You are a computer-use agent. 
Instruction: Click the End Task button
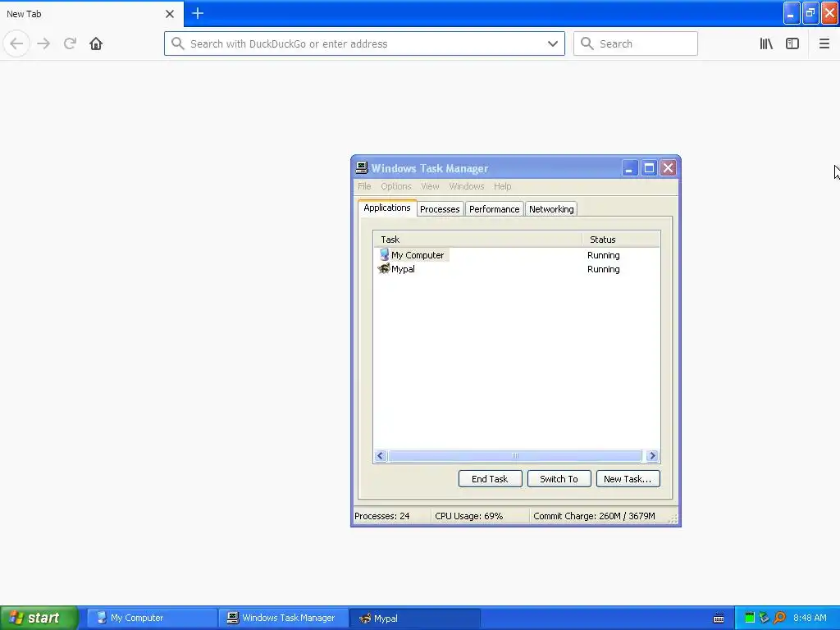(x=491, y=479)
